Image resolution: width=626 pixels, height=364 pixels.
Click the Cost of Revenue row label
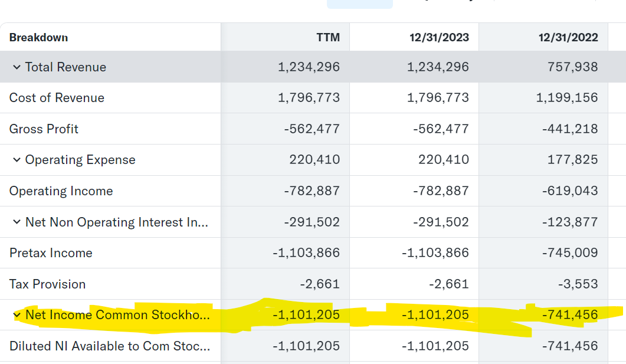(57, 98)
